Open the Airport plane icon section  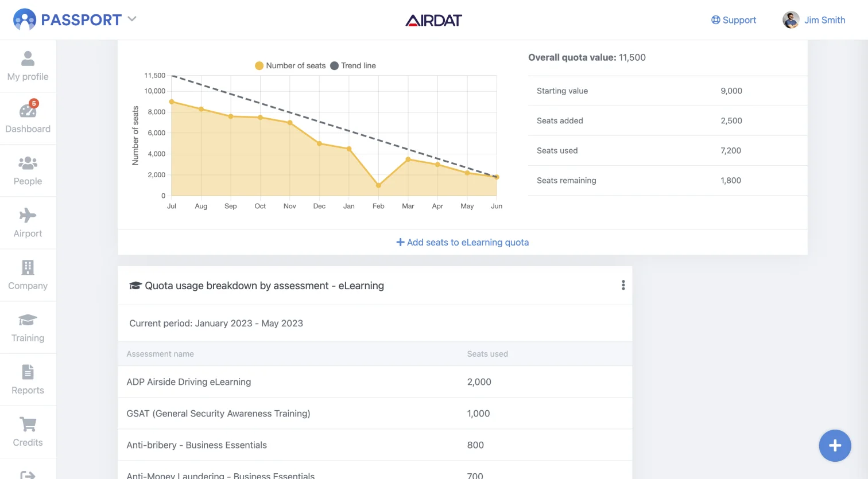(x=28, y=223)
